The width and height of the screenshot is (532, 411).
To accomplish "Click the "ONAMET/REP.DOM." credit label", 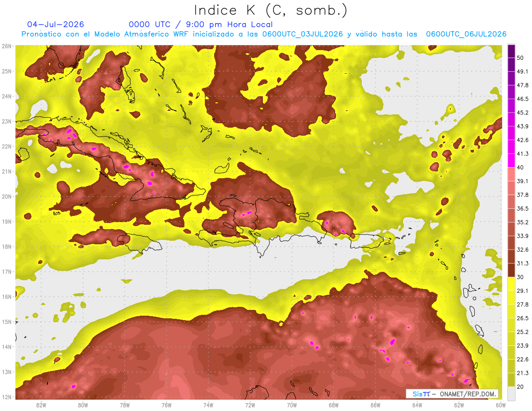I will click(x=468, y=394).
